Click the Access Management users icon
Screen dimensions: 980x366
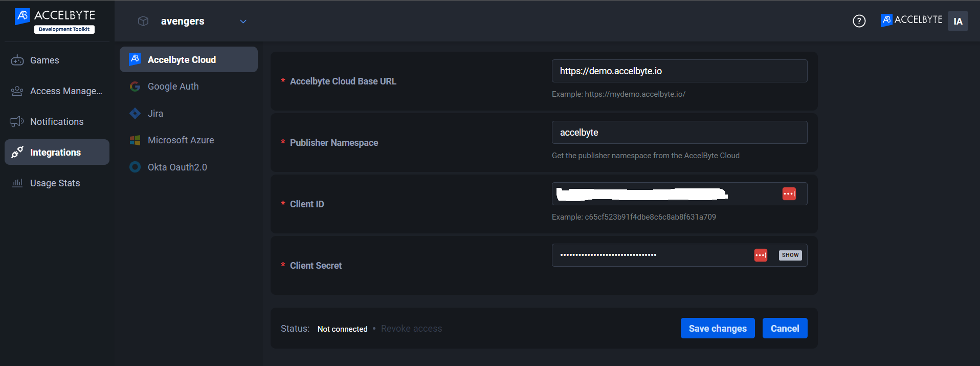click(17, 91)
